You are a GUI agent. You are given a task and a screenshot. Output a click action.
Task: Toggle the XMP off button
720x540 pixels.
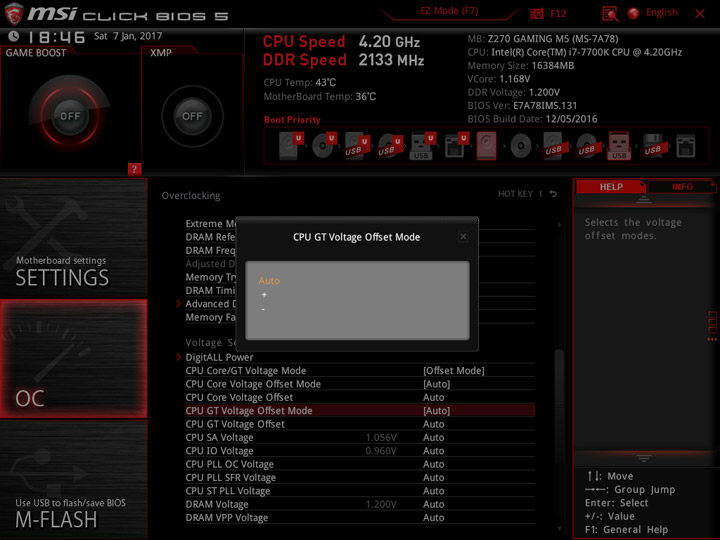(192, 116)
